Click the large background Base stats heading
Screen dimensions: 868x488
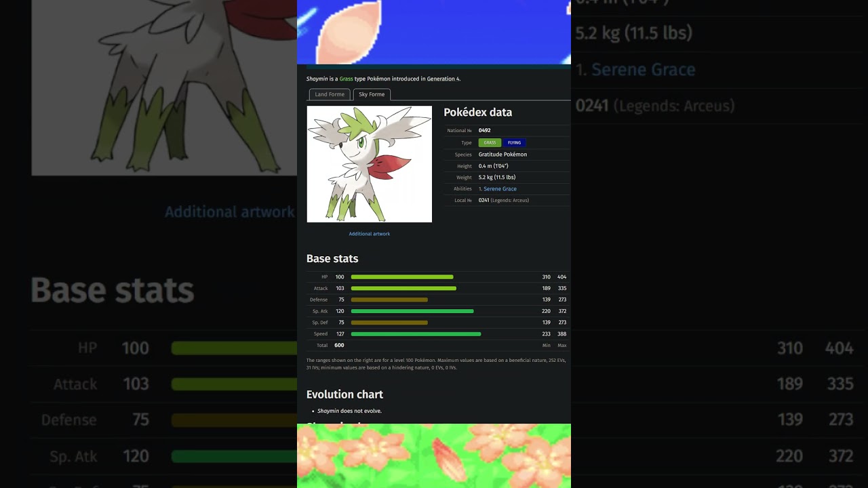pos(113,290)
